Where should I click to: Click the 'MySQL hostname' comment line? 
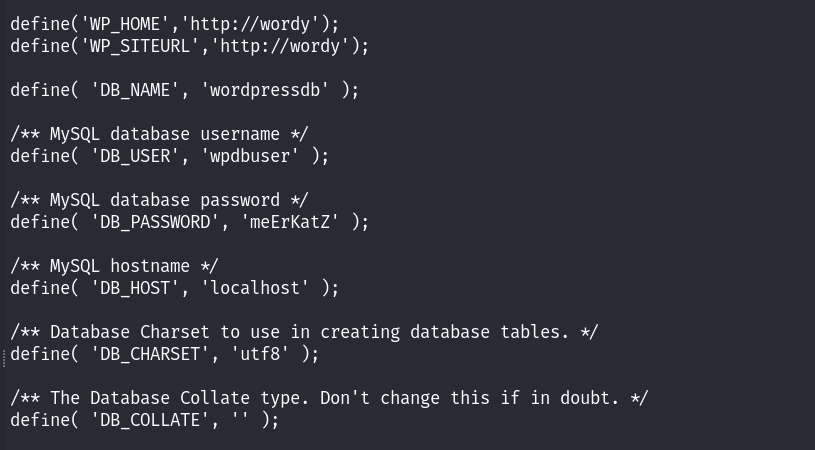(x=114, y=267)
